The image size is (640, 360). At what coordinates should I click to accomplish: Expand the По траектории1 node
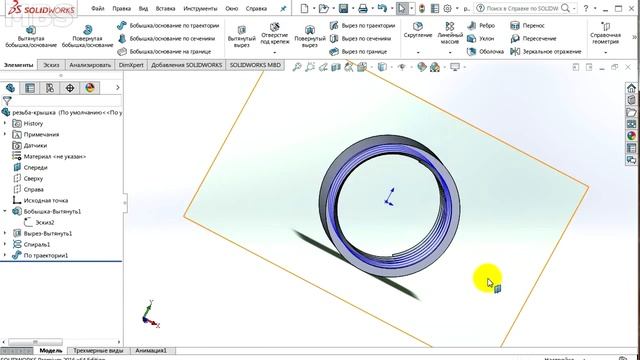tap(5, 256)
